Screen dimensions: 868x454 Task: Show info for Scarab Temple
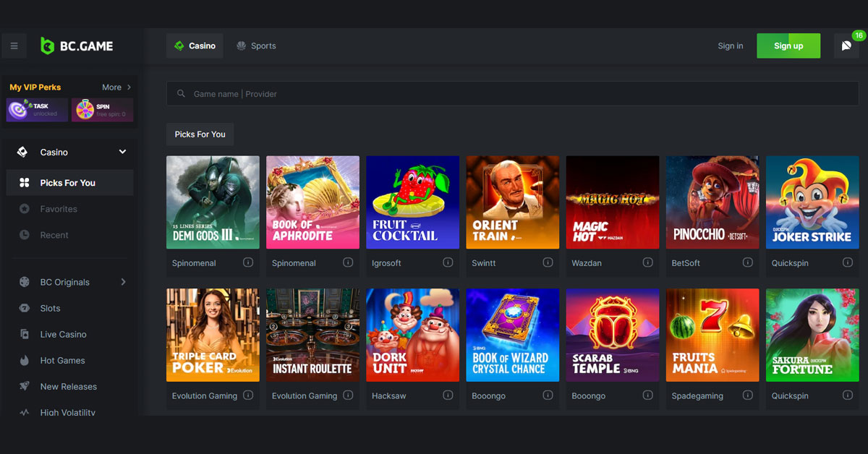coord(647,395)
